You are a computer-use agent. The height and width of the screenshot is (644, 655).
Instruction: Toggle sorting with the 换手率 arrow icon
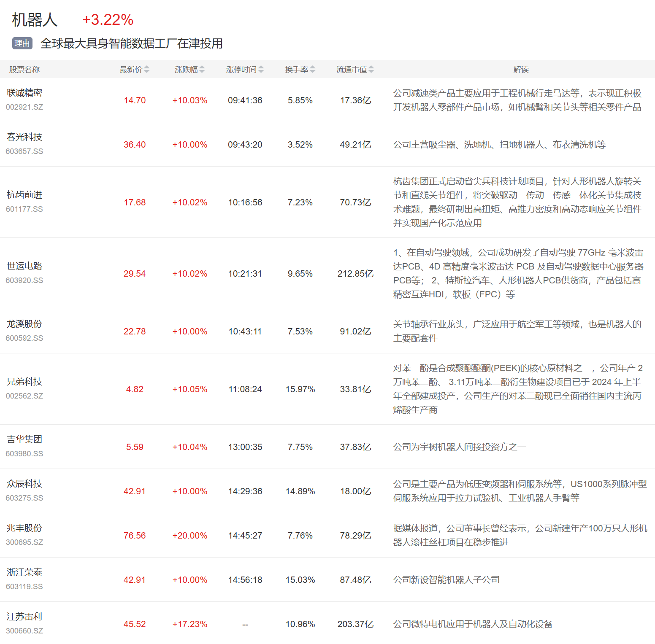312,70
